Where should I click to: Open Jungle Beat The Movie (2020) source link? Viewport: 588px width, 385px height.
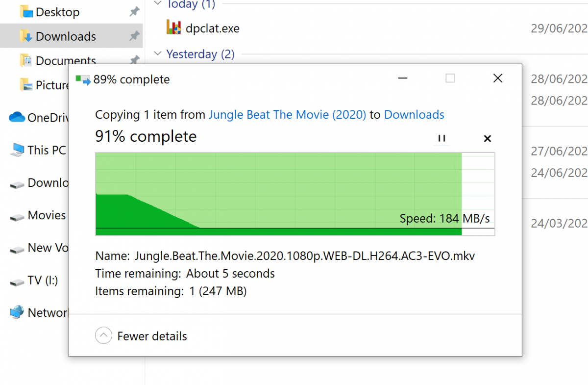287,115
